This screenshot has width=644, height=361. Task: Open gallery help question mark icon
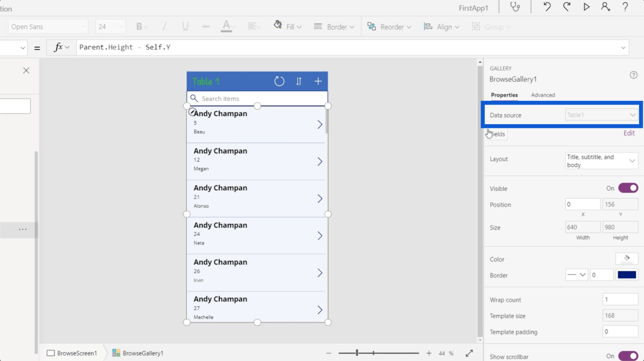click(x=634, y=75)
